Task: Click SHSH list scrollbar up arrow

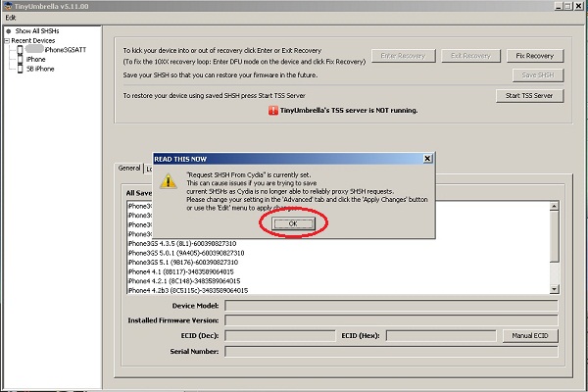Action: [554, 206]
